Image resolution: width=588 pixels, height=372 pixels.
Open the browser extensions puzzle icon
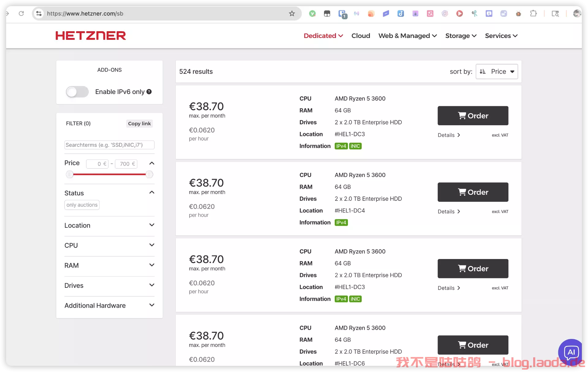point(533,13)
